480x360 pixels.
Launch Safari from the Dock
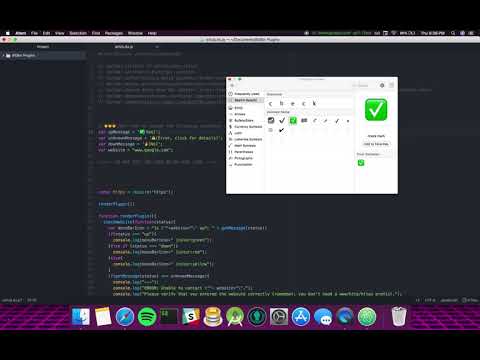[x=125, y=317]
